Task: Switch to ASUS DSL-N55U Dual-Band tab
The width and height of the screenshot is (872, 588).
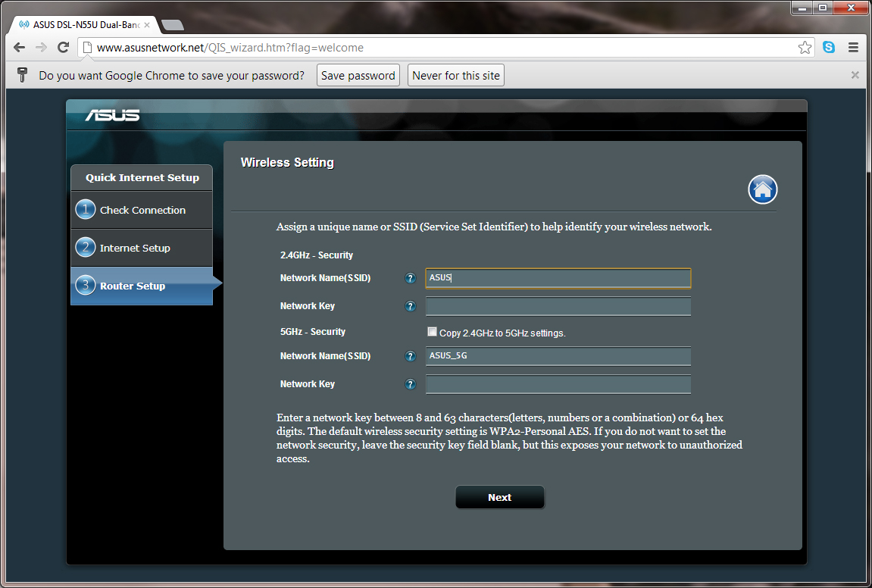Action: [83, 25]
